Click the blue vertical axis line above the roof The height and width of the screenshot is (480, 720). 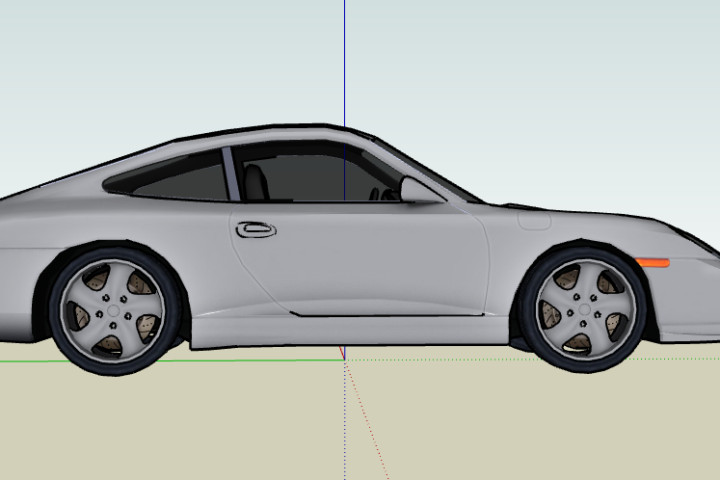(344, 63)
